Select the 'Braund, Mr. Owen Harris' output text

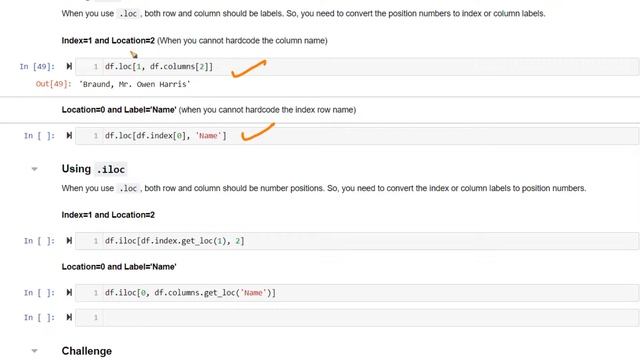pyautogui.click(x=135, y=84)
